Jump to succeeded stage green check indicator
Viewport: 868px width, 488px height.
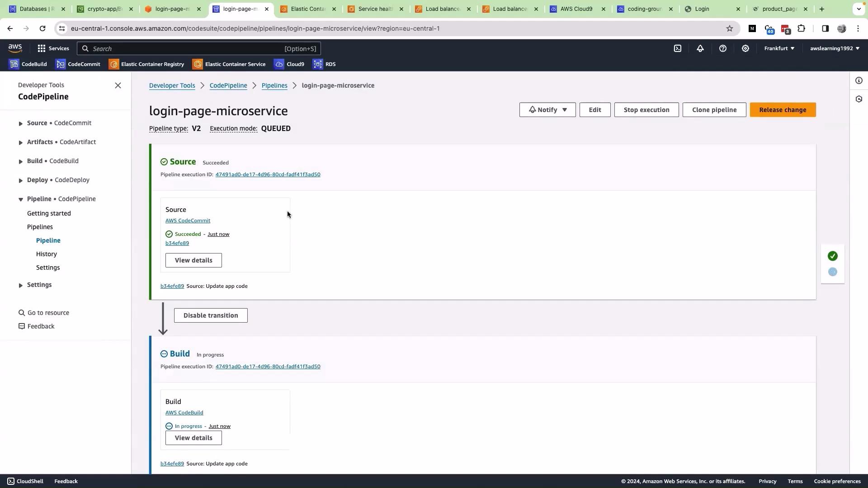tap(833, 256)
